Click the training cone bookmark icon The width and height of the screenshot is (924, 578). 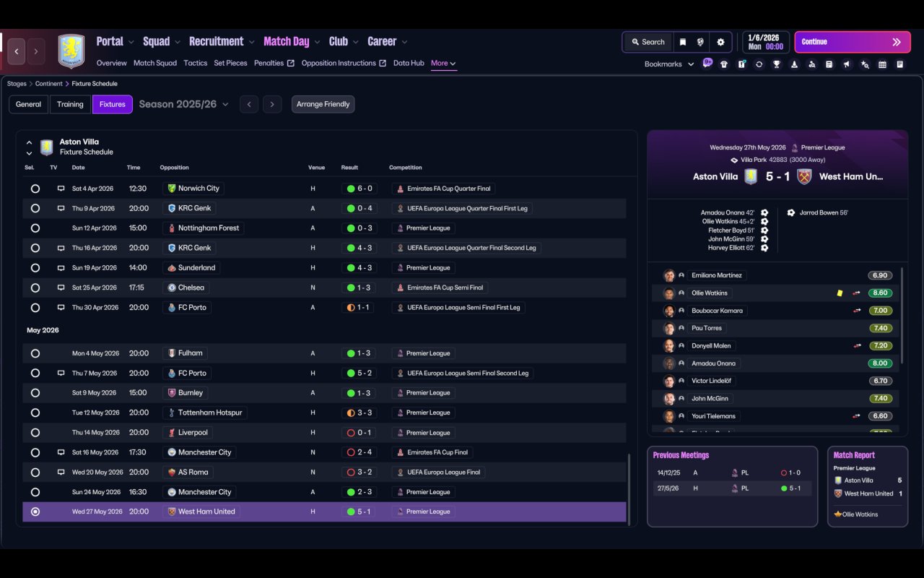[x=794, y=64]
